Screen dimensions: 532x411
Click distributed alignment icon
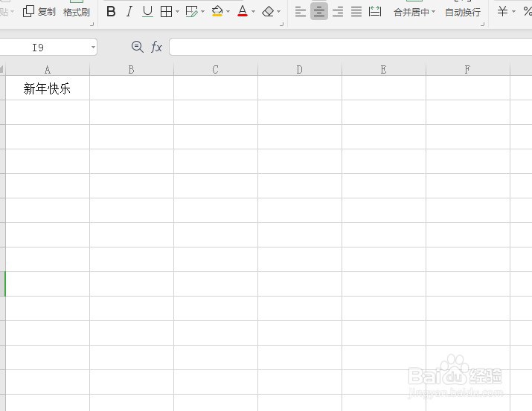(x=375, y=12)
